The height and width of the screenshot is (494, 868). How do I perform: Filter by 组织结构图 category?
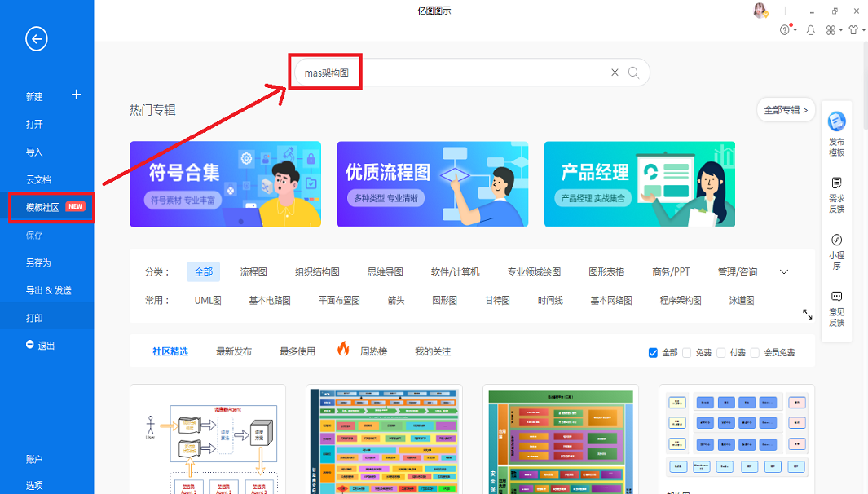(x=317, y=272)
